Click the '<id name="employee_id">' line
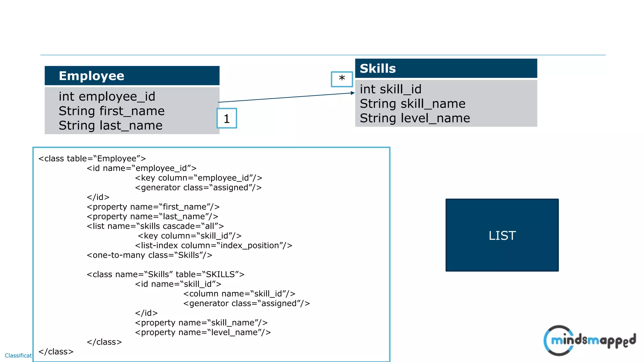This screenshot has height=362, width=644. [x=142, y=168]
